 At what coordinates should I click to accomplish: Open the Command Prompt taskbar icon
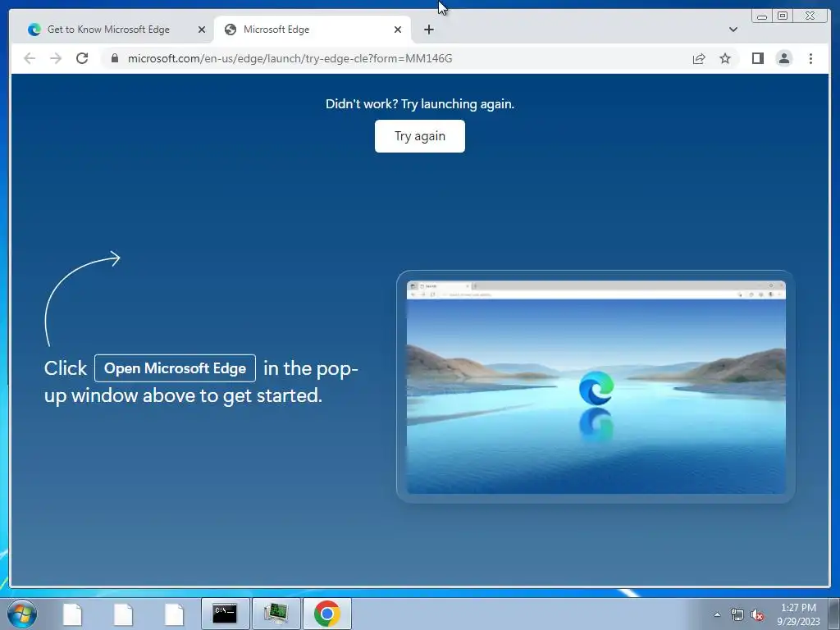pos(225,614)
